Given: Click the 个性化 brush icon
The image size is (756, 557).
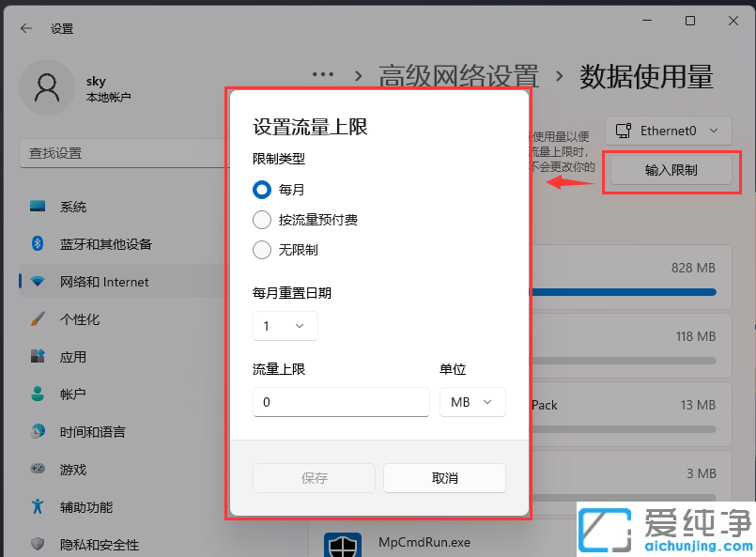Looking at the screenshot, I should pos(39,318).
